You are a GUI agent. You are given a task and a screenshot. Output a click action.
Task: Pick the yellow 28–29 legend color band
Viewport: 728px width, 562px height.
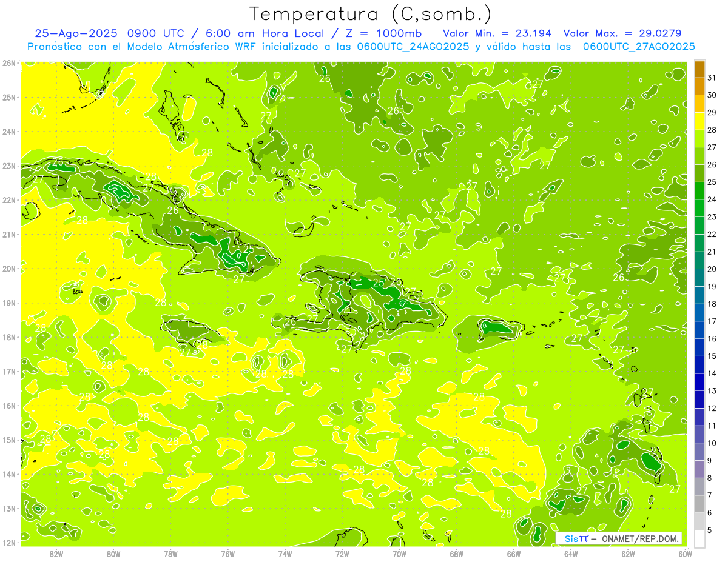pos(699,121)
